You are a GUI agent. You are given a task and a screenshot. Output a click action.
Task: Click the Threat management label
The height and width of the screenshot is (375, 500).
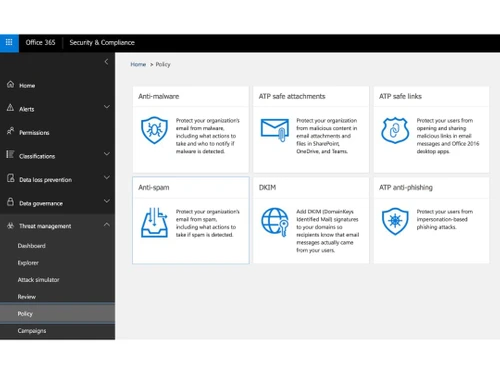coord(45,226)
